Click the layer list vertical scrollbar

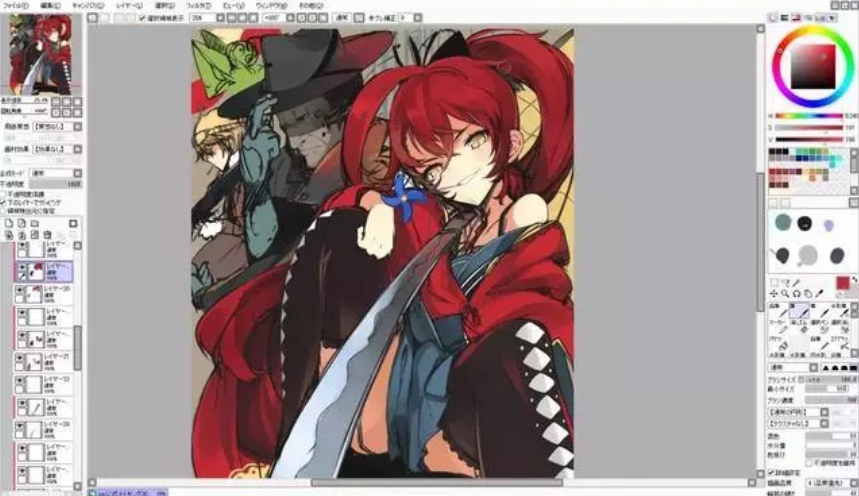pyautogui.click(x=78, y=347)
